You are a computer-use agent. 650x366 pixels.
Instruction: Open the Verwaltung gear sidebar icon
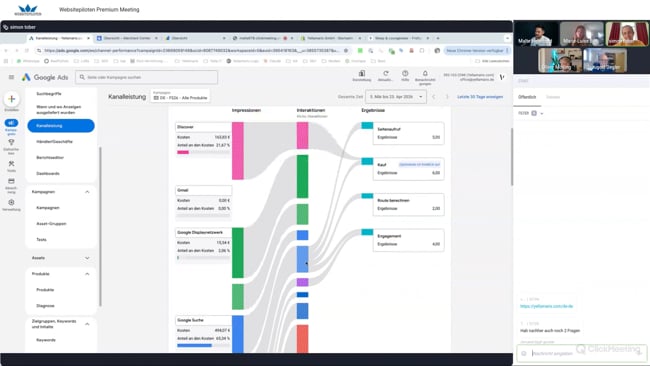click(x=11, y=202)
